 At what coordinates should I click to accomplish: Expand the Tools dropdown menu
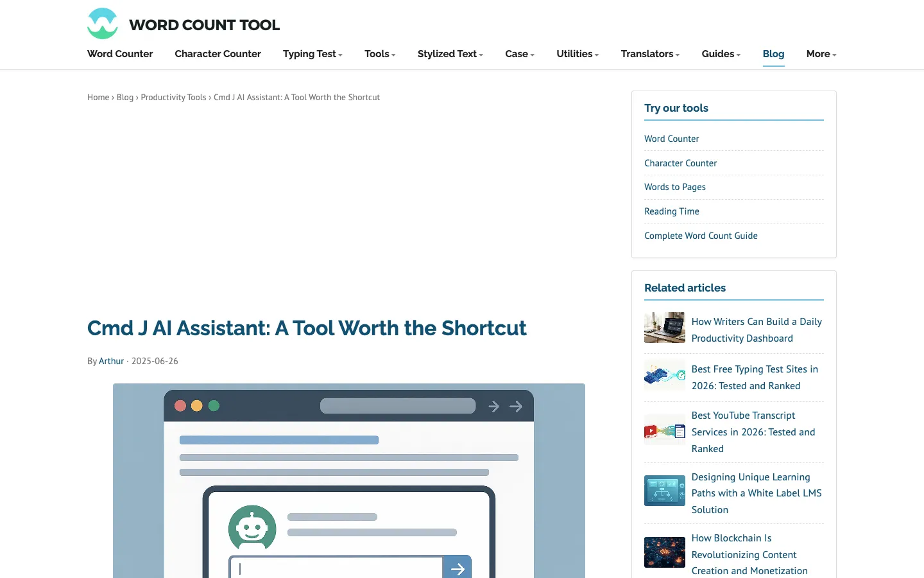380,54
